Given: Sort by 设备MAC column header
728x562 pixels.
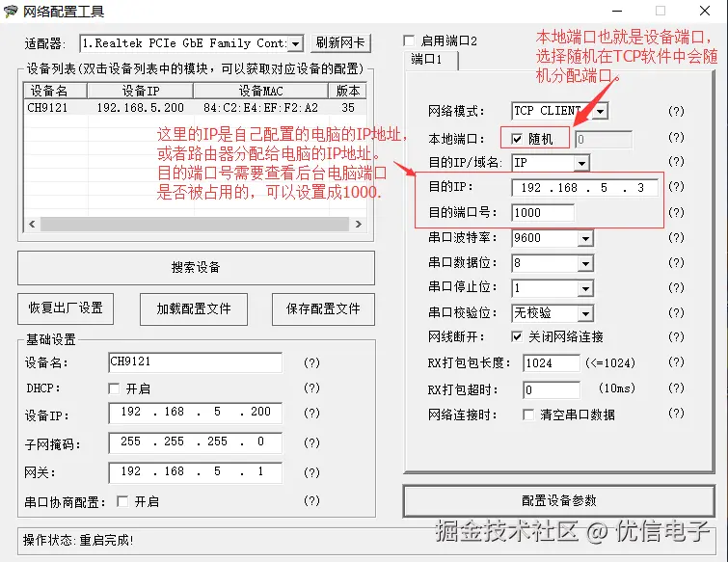Looking at the screenshot, I should (x=261, y=91).
